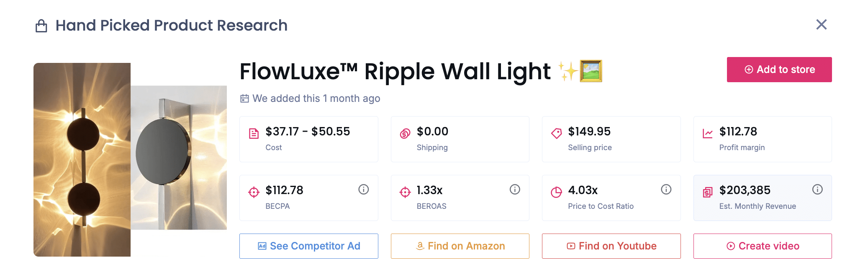Screen dimensions: 868x265
Task: Click the Profit margin chart icon
Action: pyautogui.click(x=707, y=132)
